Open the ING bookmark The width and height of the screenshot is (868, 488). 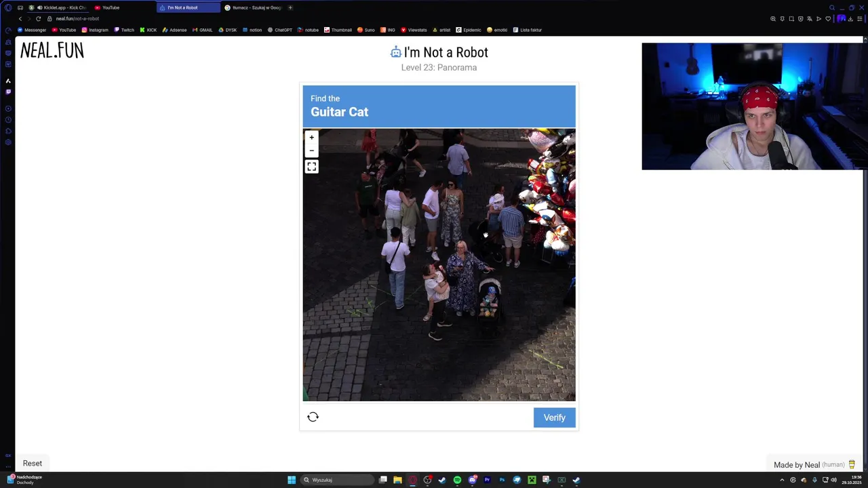coord(387,30)
